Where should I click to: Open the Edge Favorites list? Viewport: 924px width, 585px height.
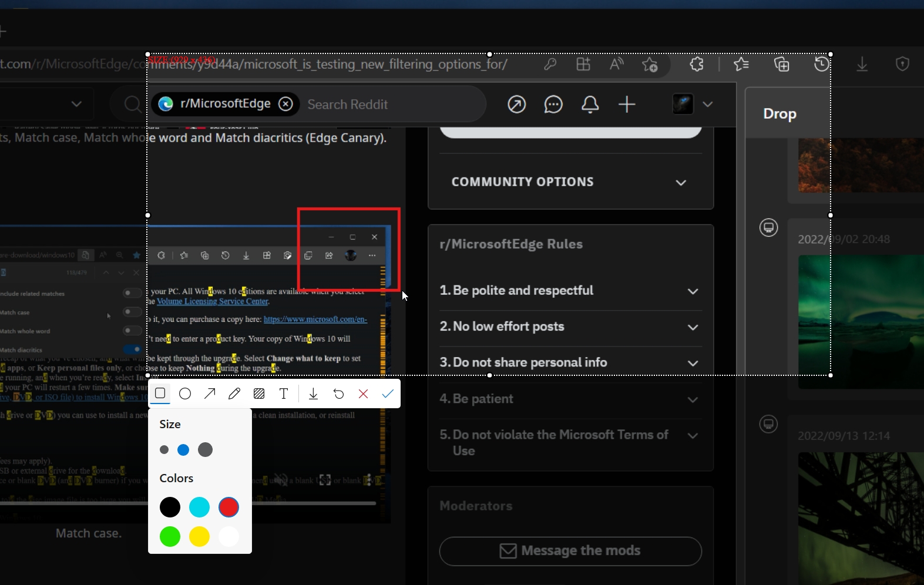click(741, 64)
